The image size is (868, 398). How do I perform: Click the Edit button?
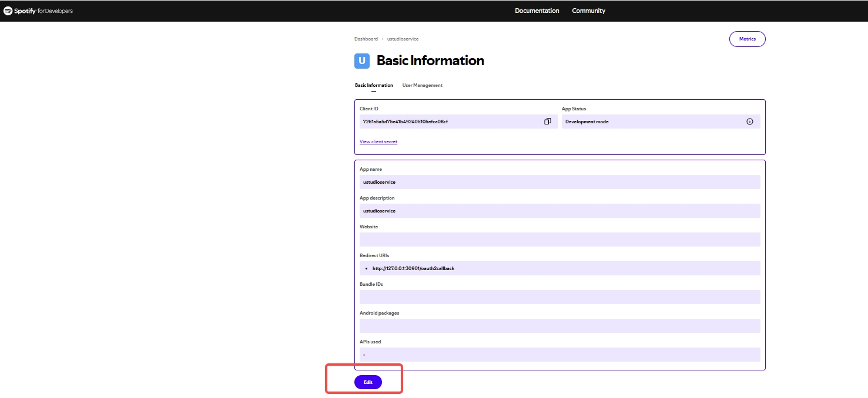pyautogui.click(x=368, y=382)
